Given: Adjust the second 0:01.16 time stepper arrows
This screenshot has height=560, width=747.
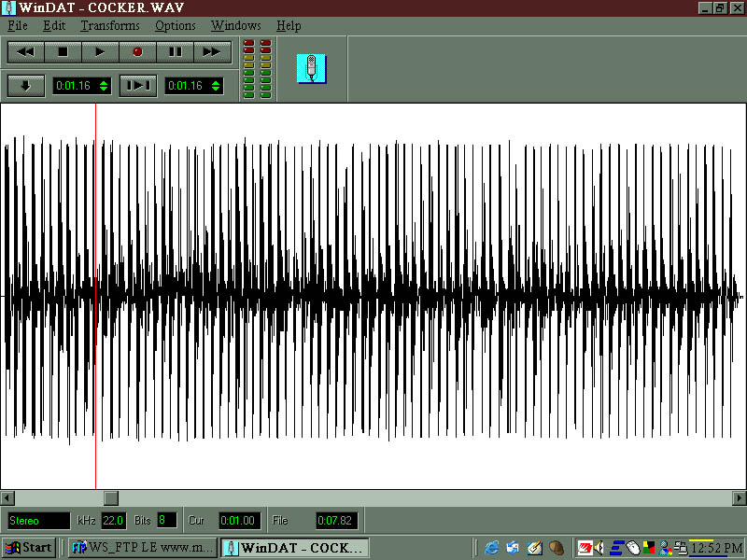Looking at the screenshot, I should pos(216,86).
